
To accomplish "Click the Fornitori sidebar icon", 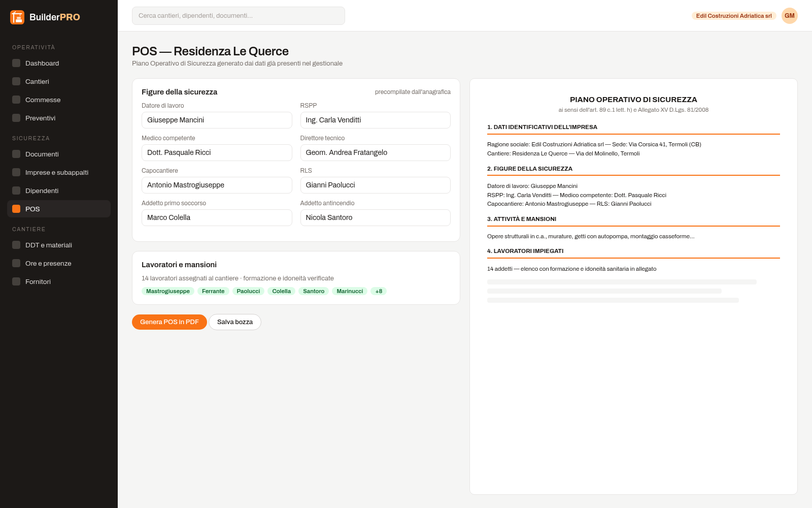I will [x=16, y=281].
